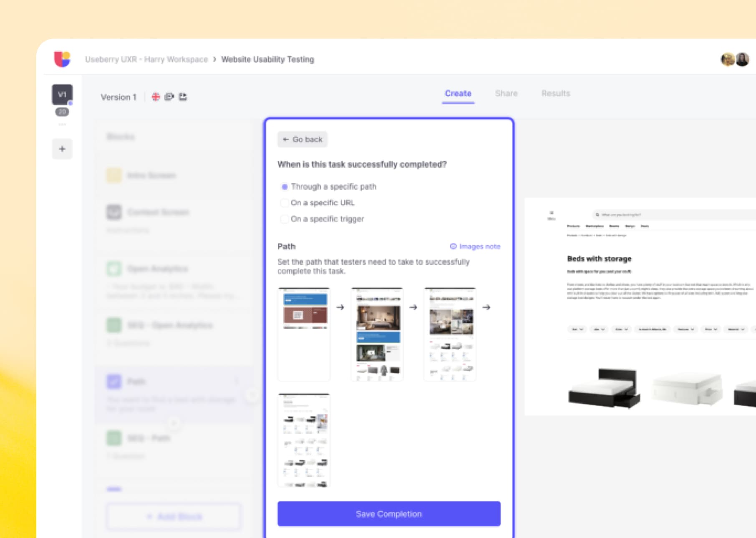The image size is (756, 538).
Task: Open Useberry UXR - Harry Workspace breadcrumb
Action: 146,59
